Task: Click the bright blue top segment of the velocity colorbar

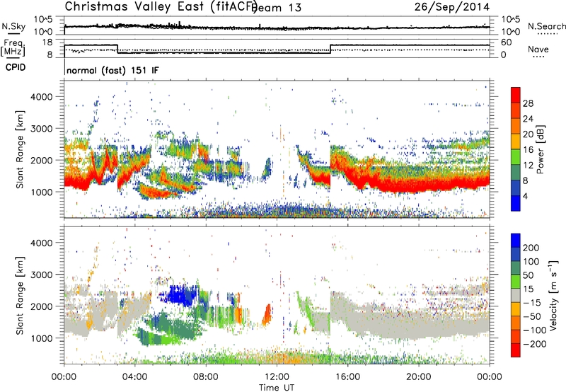Action: (516, 241)
